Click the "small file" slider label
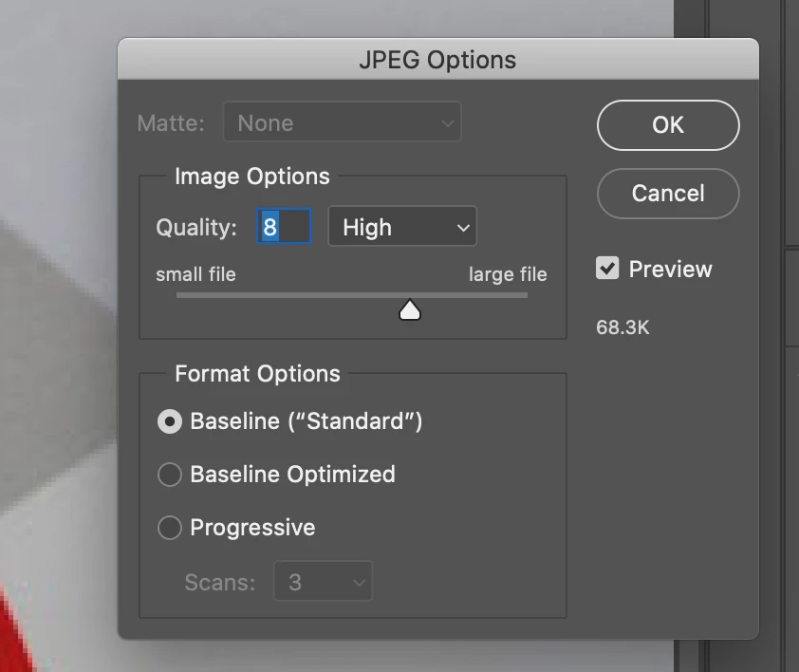This screenshot has width=799, height=672. (195, 274)
